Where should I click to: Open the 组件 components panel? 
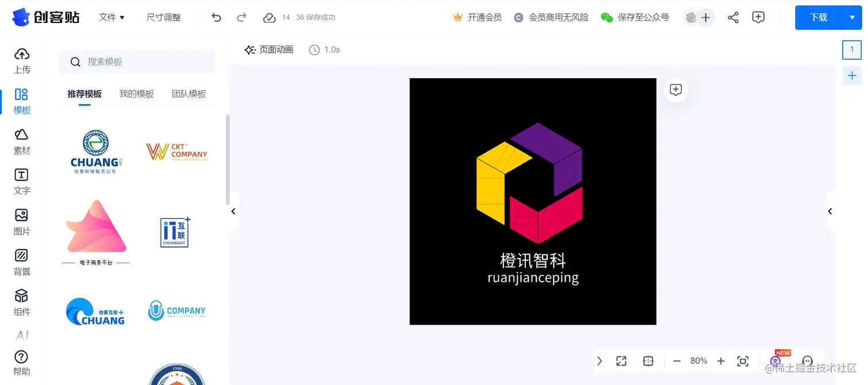(22, 302)
